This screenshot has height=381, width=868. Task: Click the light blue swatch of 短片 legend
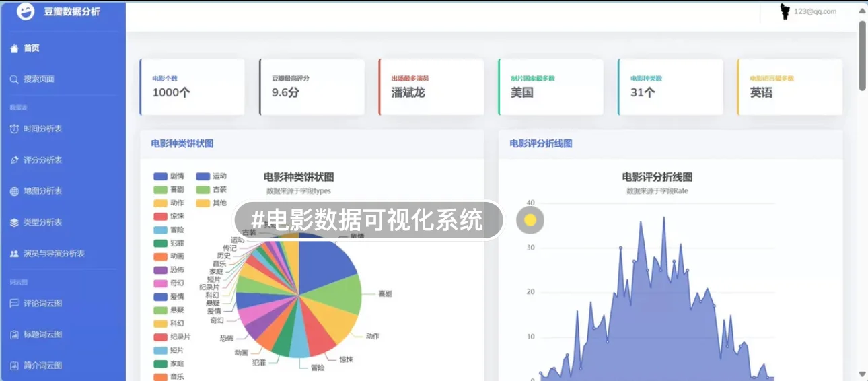click(160, 351)
